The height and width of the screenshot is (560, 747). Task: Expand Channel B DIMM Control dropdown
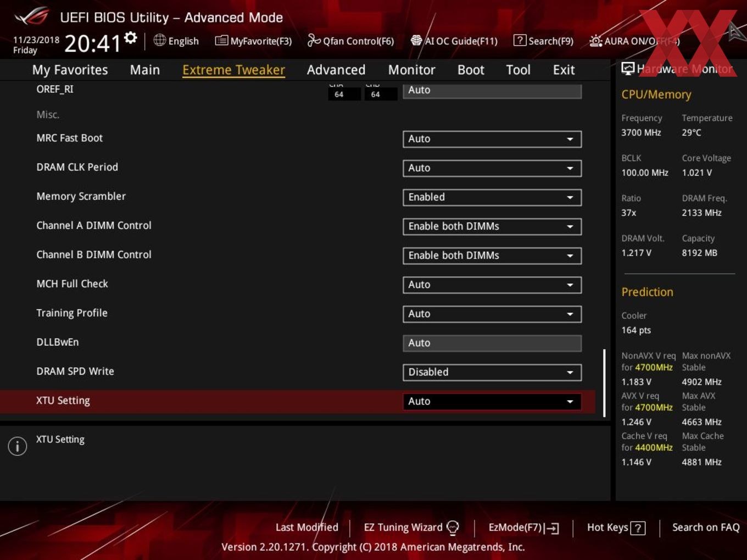pos(492,255)
